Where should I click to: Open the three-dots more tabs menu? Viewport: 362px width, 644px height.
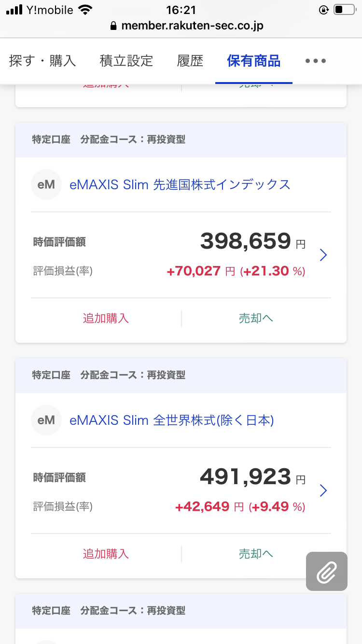click(x=316, y=61)
